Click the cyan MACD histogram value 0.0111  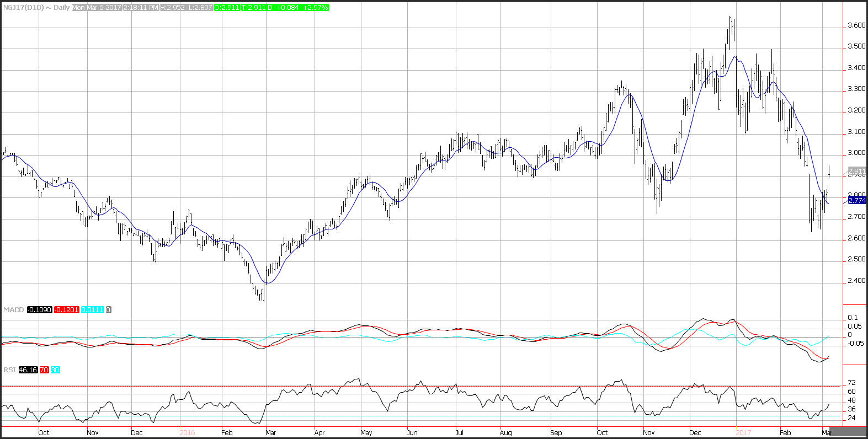pyautogui.click(x=92, y=310)
